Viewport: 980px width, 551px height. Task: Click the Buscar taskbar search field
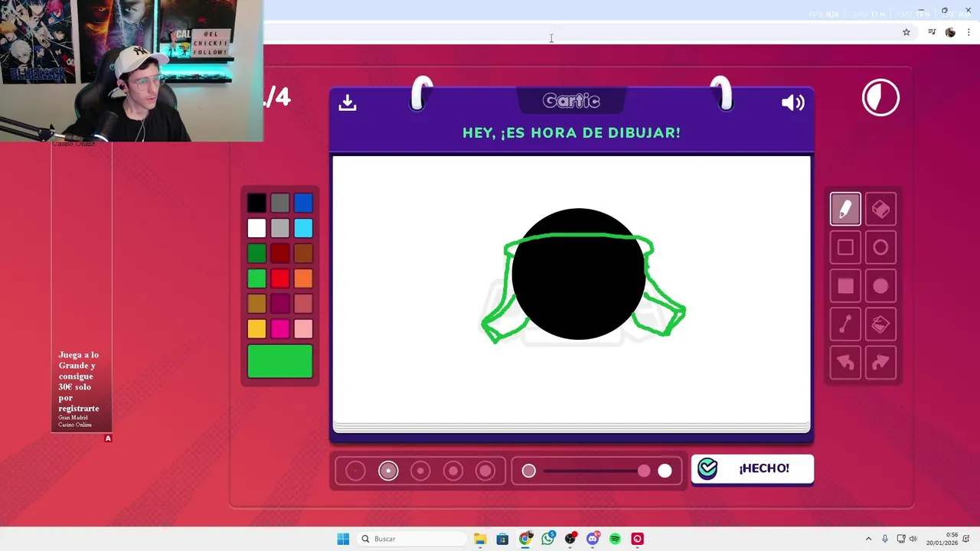[412, 539]
